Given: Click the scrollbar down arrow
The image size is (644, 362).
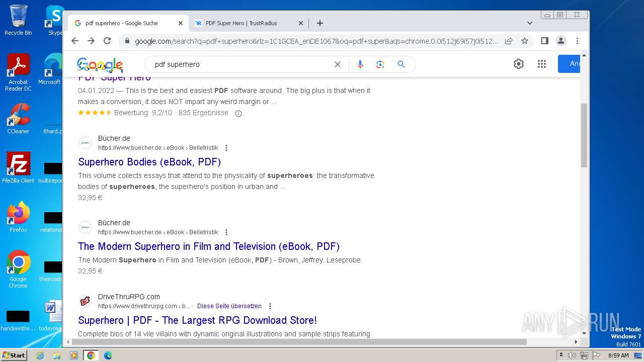Looking at the screenshot, I should [x=584, y=333].
